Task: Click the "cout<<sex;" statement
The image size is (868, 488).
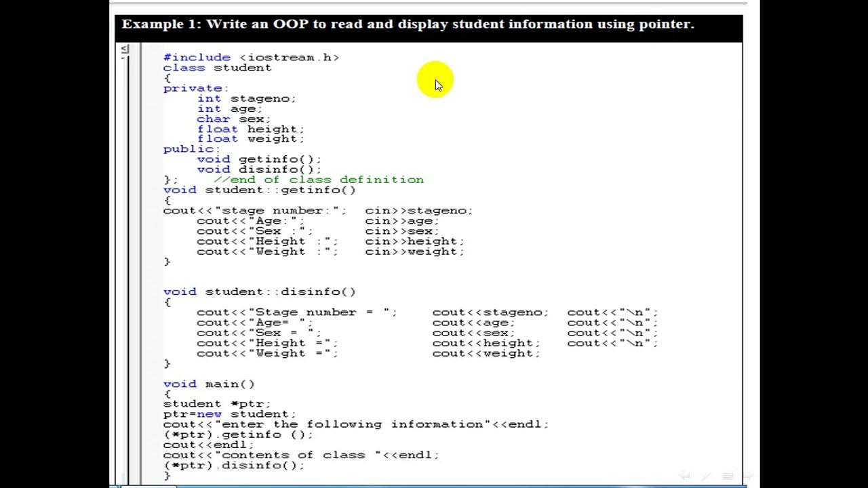Action: [474, 333]
